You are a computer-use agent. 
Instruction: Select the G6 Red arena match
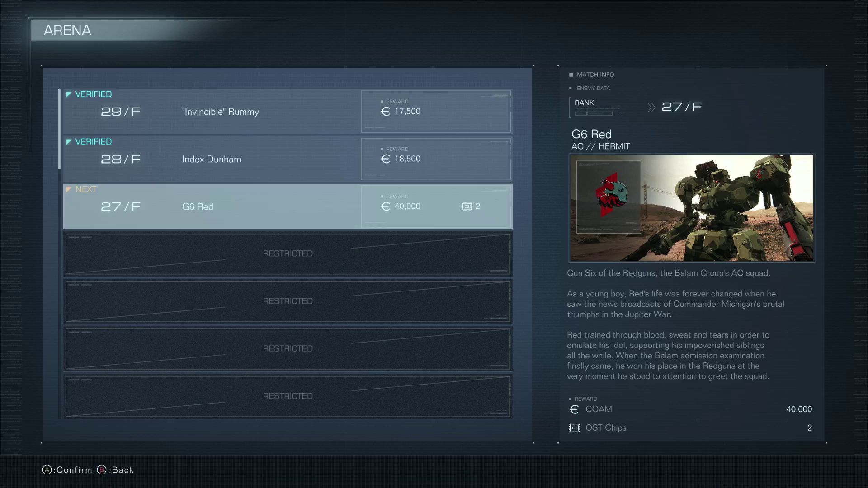click(x=288, y=206)
